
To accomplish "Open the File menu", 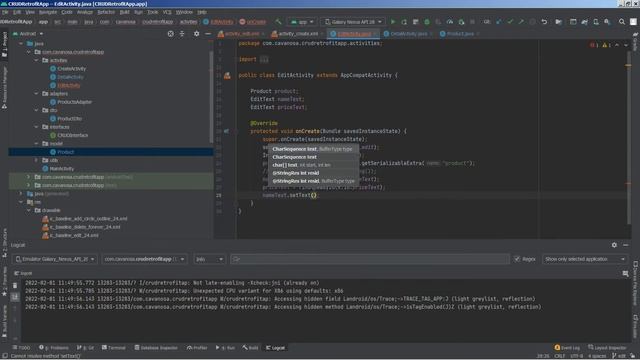I will point(5,12).
